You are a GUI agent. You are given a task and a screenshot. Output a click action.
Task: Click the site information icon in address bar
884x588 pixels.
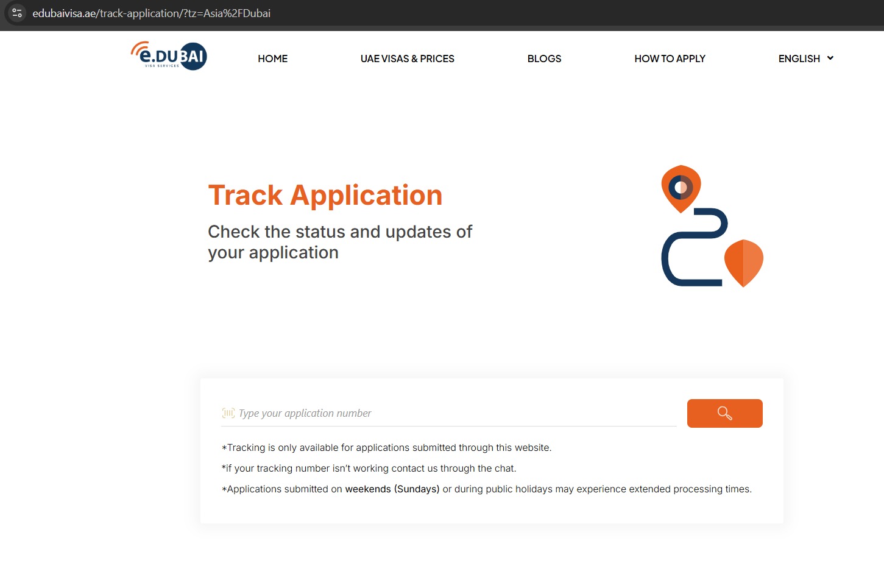[17, 13]
